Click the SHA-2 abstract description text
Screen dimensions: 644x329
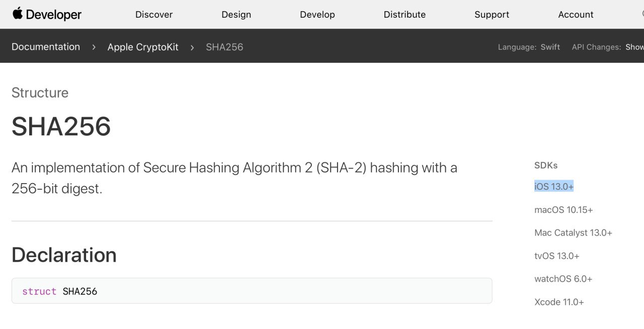234,178
